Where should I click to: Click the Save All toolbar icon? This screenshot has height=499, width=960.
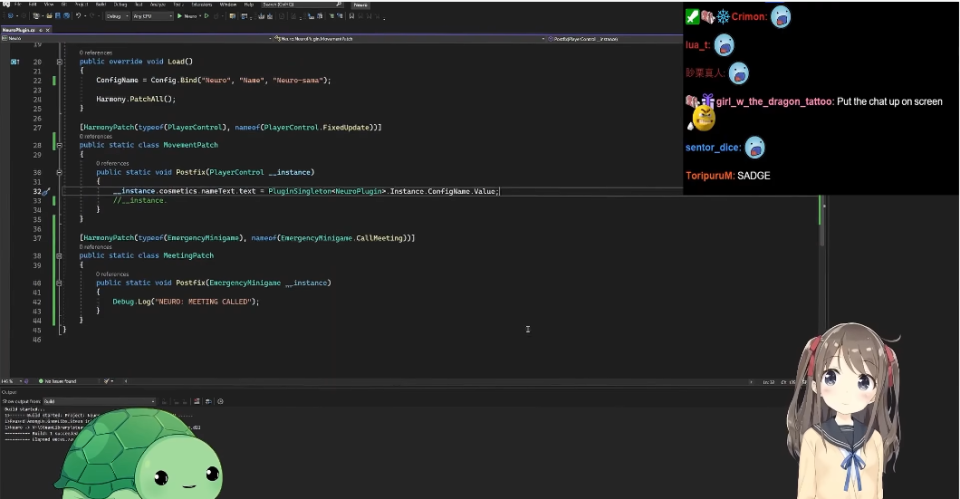tap(67, 16)
